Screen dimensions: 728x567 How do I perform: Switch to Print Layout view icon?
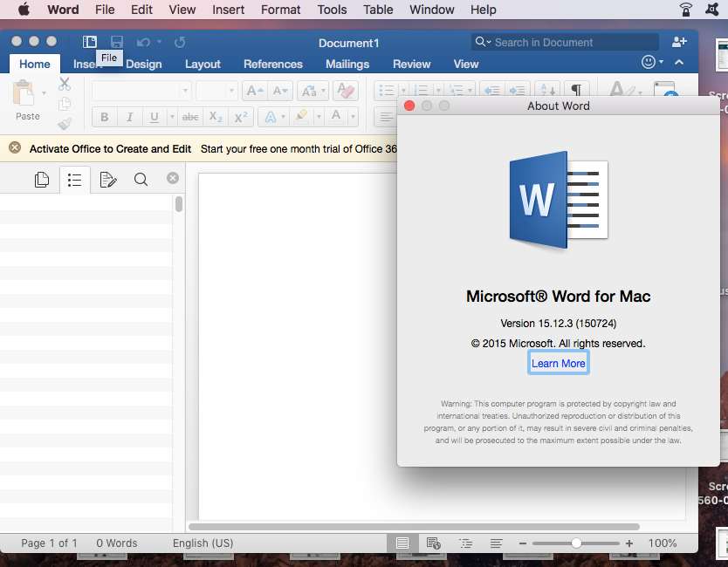(402, 543)
